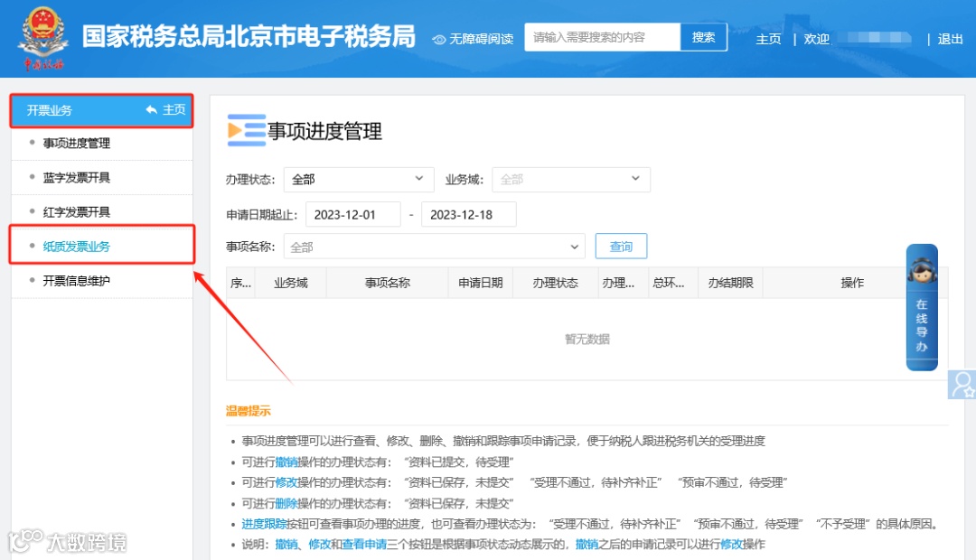Click the 温馨提示 heading
This screenshot has width=976, height=560.
click(x=249, y=411)
